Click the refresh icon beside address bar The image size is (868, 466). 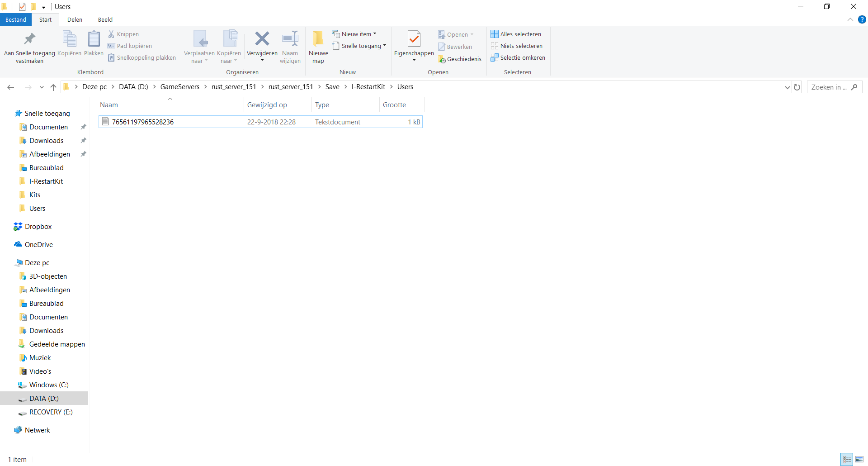[797, 87]
